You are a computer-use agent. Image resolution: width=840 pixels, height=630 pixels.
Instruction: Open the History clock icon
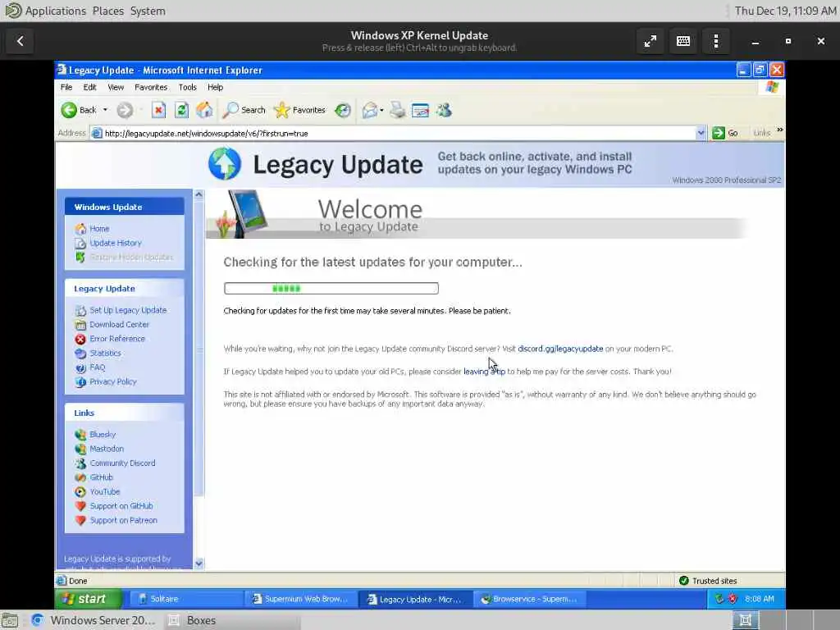pyautogui.click(x=343, y=111)
